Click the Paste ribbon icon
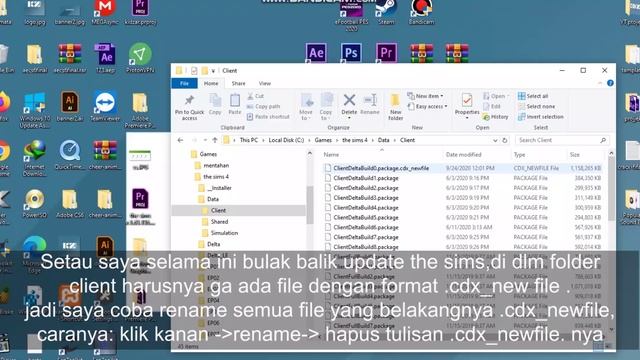 [235, 104]
